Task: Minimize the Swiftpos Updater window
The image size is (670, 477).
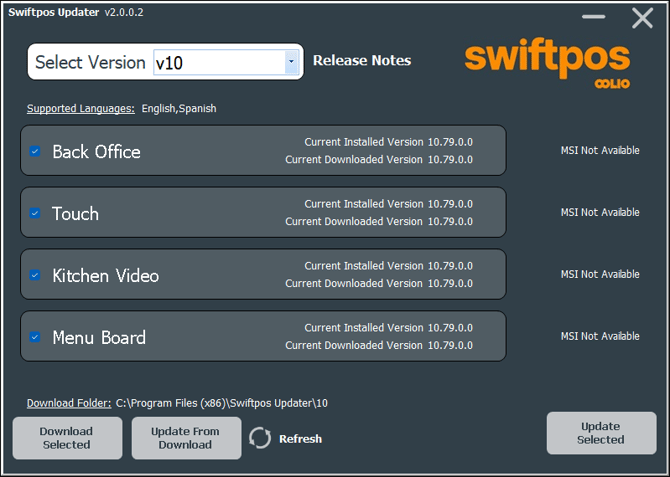Action: 594,17
